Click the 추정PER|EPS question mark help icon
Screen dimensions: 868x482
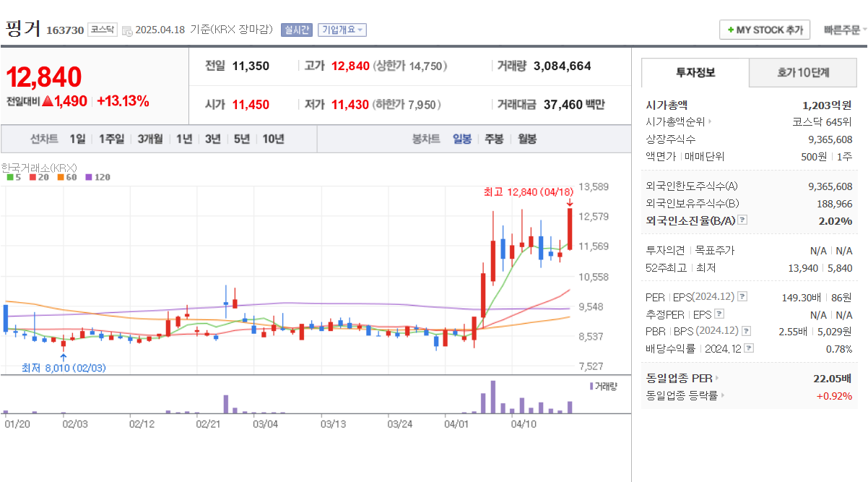(719, 314)
